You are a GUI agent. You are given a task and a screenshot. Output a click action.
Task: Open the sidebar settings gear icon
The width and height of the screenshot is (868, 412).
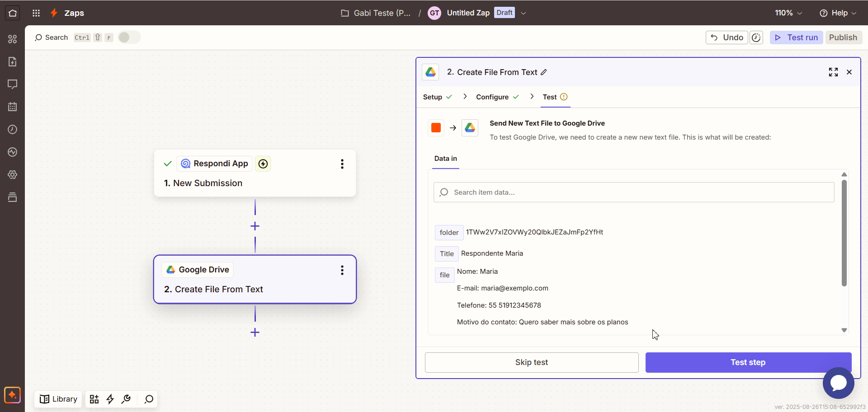(13, 175)
